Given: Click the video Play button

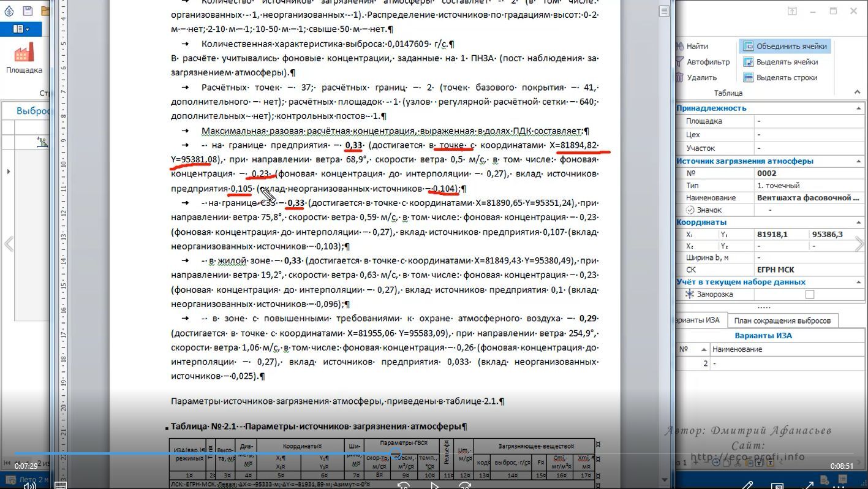Looking at the screenshot, I should click(x=434, y=485).
